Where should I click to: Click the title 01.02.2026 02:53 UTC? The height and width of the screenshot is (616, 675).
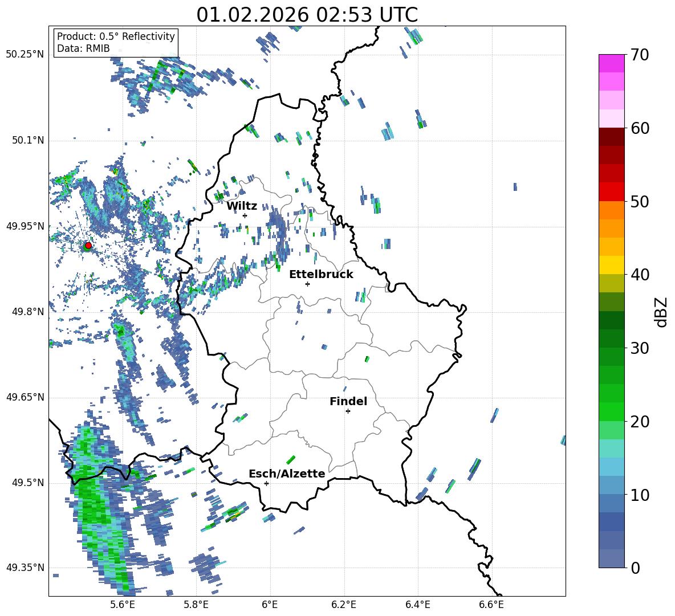[307, 15]
